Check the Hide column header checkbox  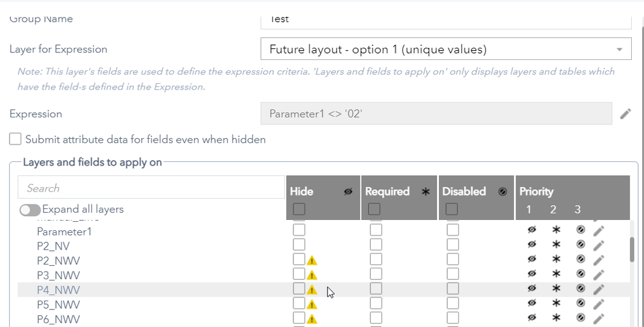click(x=299, y=209)
